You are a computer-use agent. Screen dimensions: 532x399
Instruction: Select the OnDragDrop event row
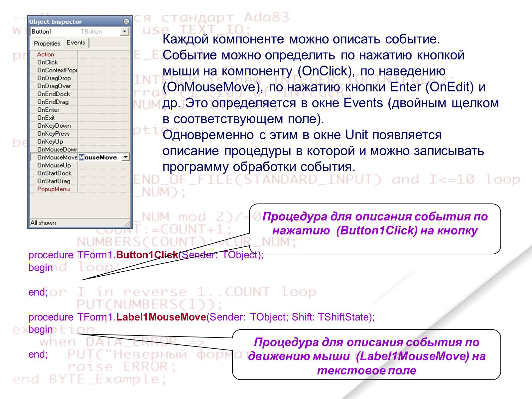(80, 78)
